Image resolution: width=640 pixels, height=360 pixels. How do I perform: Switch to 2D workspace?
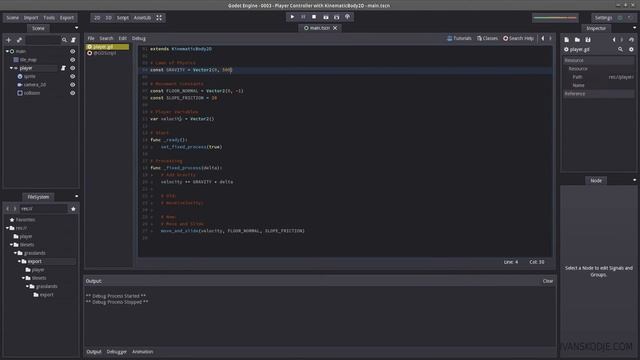coord(97,18)
